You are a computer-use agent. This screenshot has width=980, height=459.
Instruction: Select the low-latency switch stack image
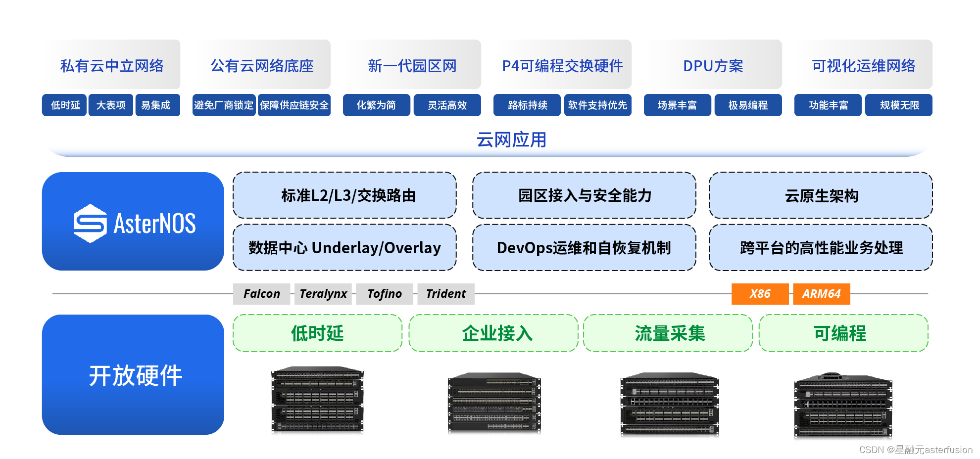pos(317,400)
